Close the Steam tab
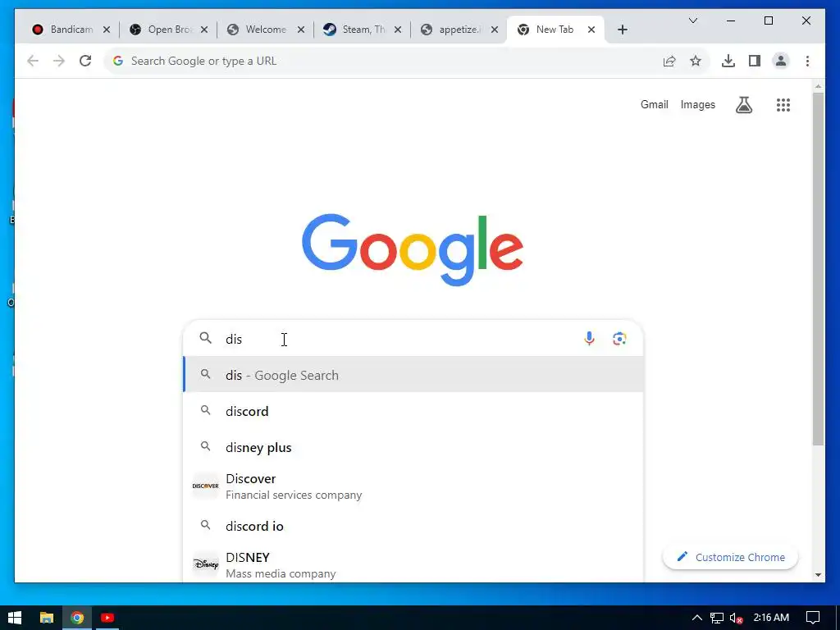Screen dimensions: 840x630 pyautogui.click(x=398, y=30)
